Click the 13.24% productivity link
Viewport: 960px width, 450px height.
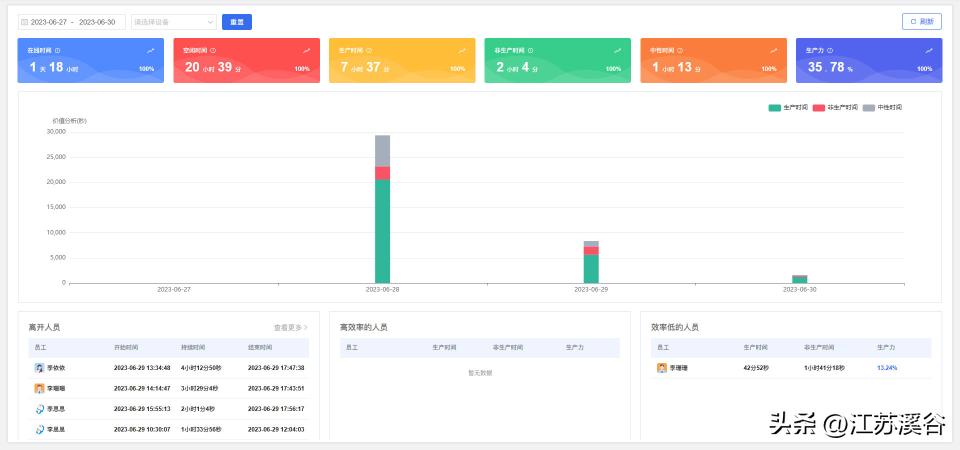886,368
